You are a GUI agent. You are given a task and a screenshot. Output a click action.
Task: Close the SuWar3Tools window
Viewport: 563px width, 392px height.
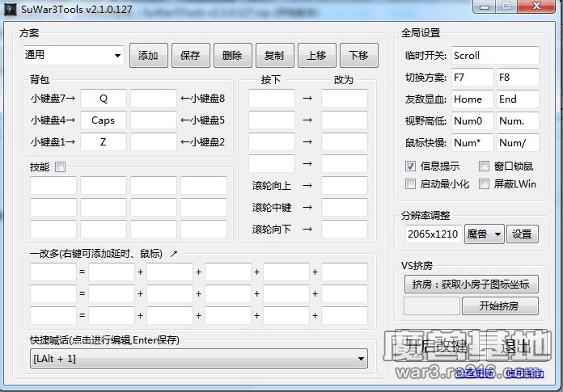tap(537, 6)
